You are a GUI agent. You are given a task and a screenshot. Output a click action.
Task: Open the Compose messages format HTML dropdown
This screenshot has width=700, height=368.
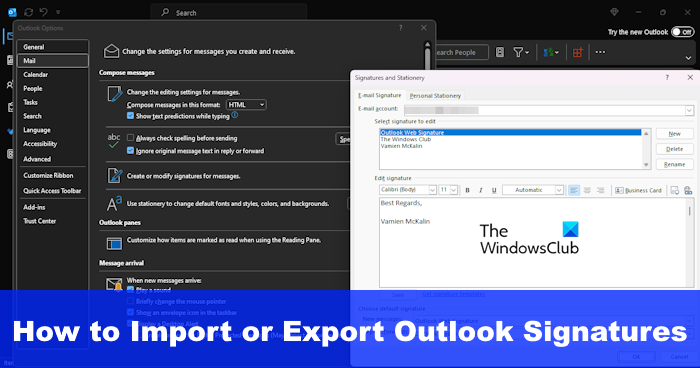(246, 105)
